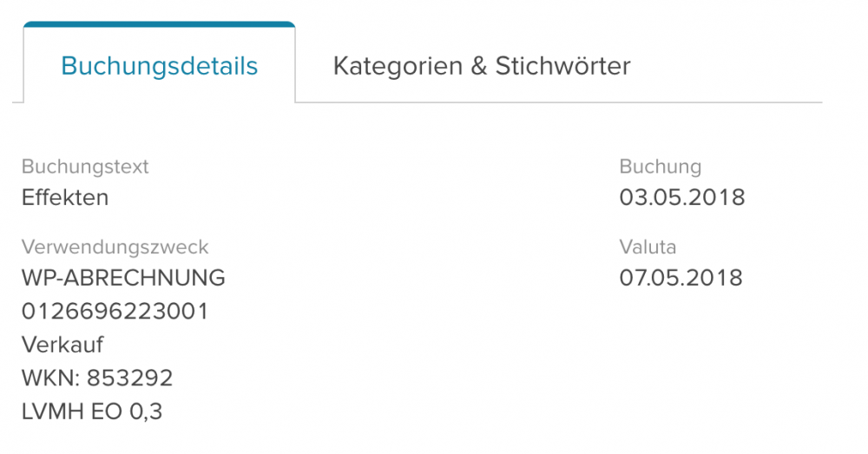
Task: Click the Buchung date label
Action: pos(660,167)
